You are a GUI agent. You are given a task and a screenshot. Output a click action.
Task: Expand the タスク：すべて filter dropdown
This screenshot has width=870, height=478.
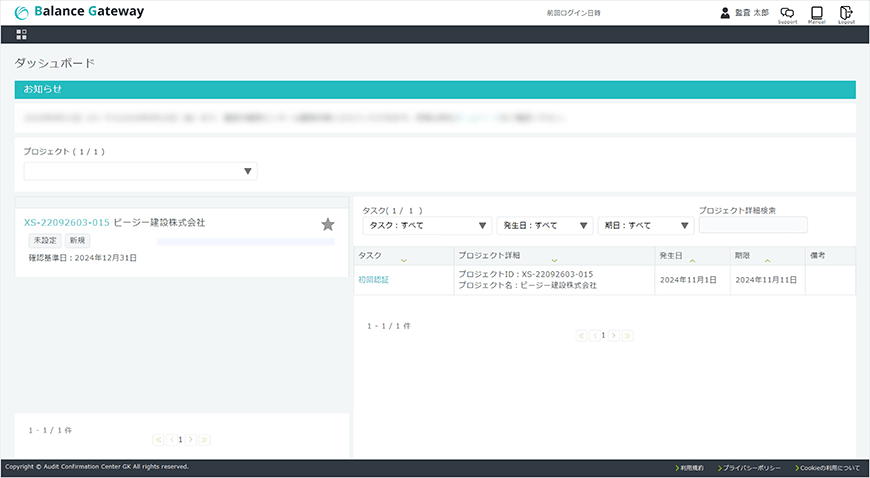(427, 225)
